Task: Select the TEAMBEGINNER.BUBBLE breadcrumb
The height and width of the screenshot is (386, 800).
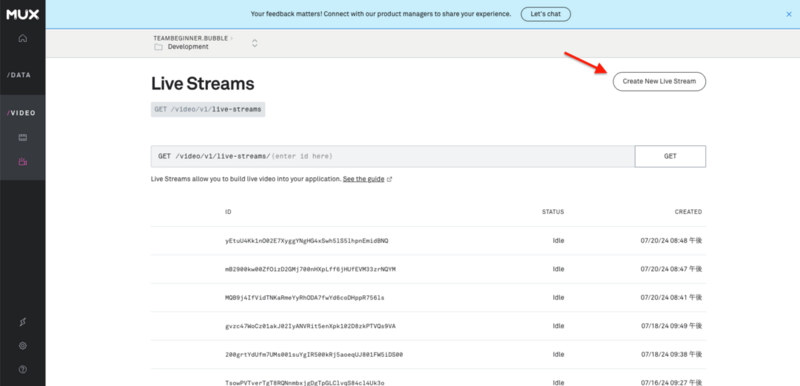Action: pyautogui.click(x=191, y=38)
